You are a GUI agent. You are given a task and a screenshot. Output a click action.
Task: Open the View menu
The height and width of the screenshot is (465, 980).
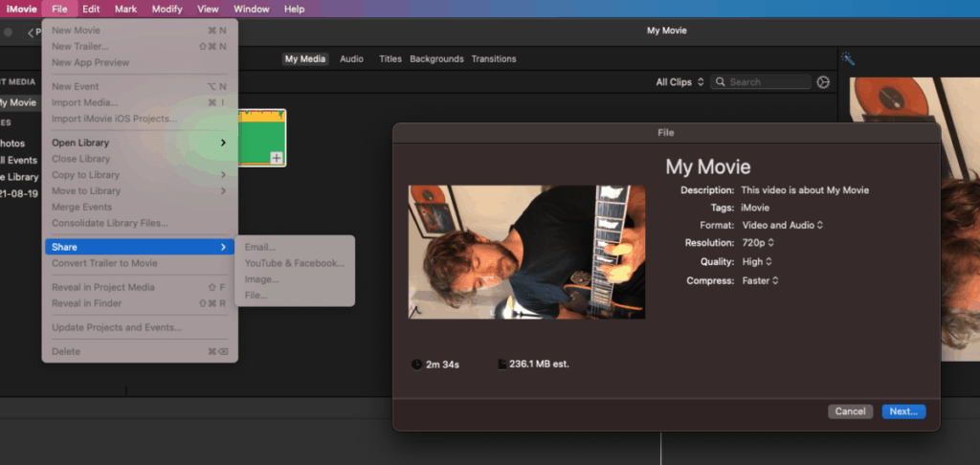point(208,9)
